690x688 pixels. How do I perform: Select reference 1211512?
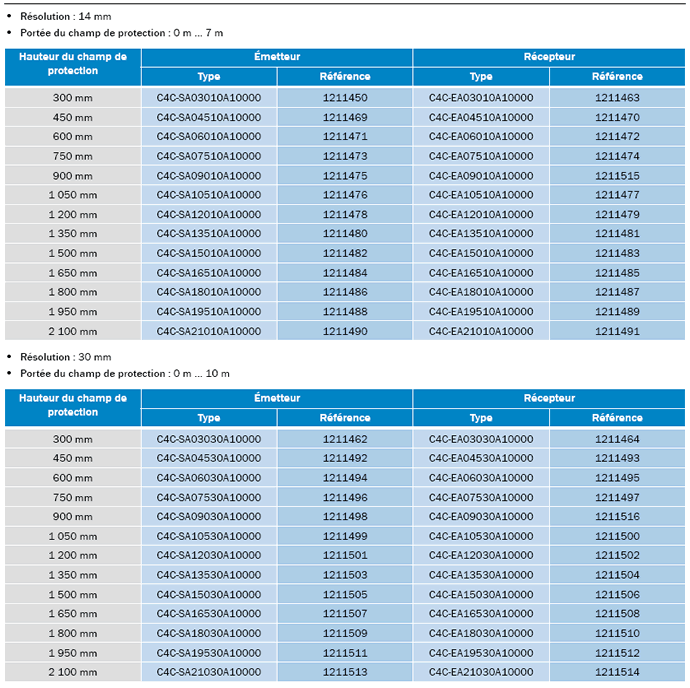[x=617, y=653]
